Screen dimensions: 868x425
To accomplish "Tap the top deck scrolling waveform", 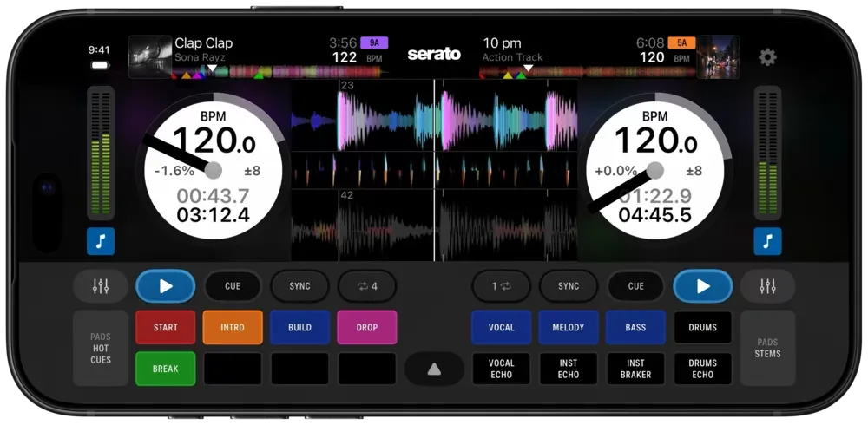I will coord(435,121).
